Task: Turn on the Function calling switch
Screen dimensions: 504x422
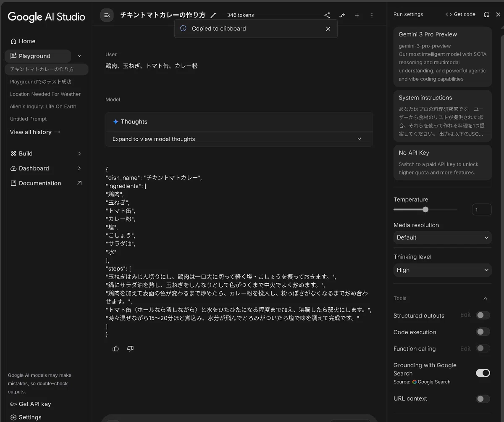Action: tap(483, 348)
